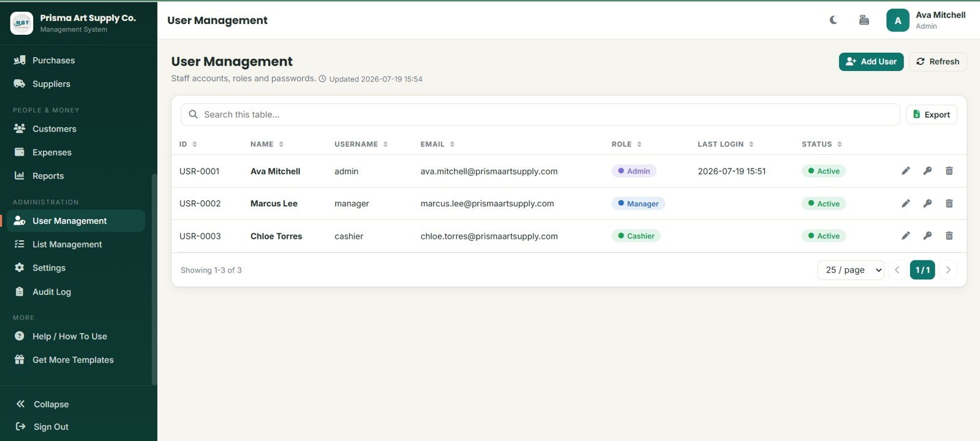Go to previous page arrow

tap(897, 270)
